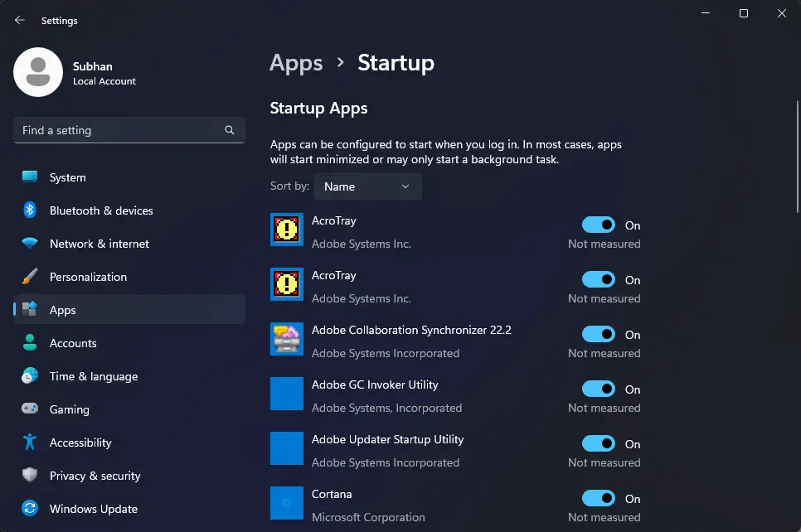Open the Network Wi-Fi icon
The height and width of the screenshot is (532, 801).
(x=30, y=243)
